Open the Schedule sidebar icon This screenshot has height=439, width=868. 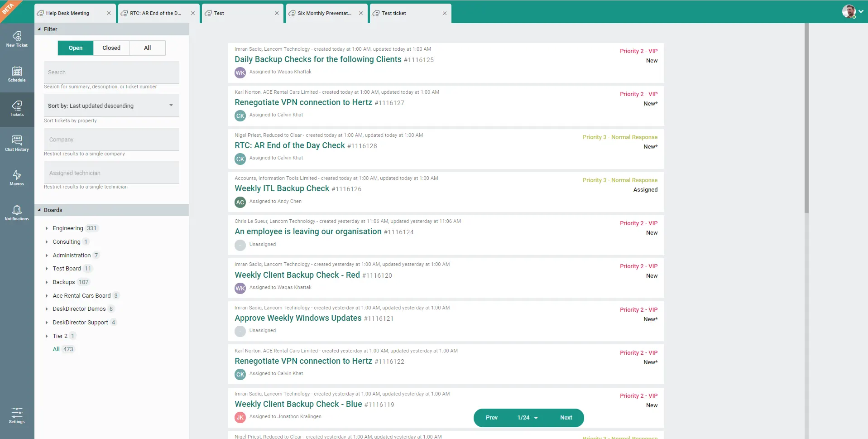pos(17,74)
